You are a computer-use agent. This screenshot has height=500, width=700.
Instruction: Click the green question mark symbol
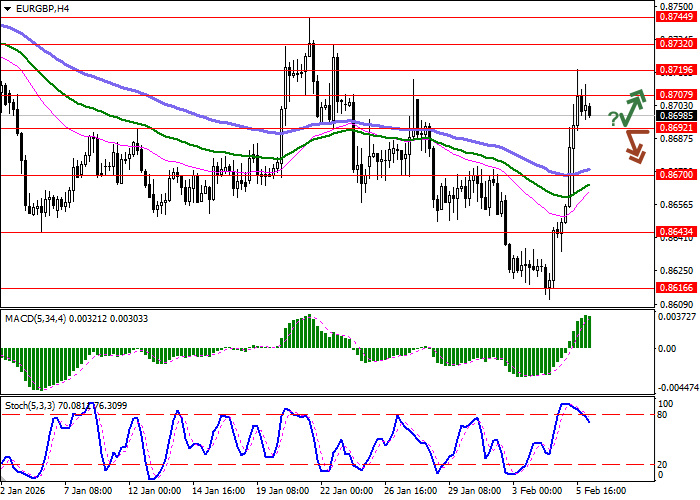(613, 119)
